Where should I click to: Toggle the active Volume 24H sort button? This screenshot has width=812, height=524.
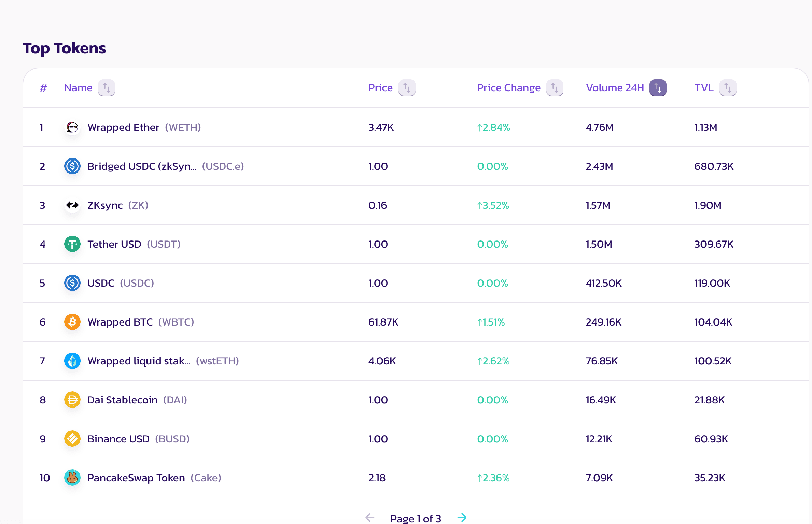(658, 88)
